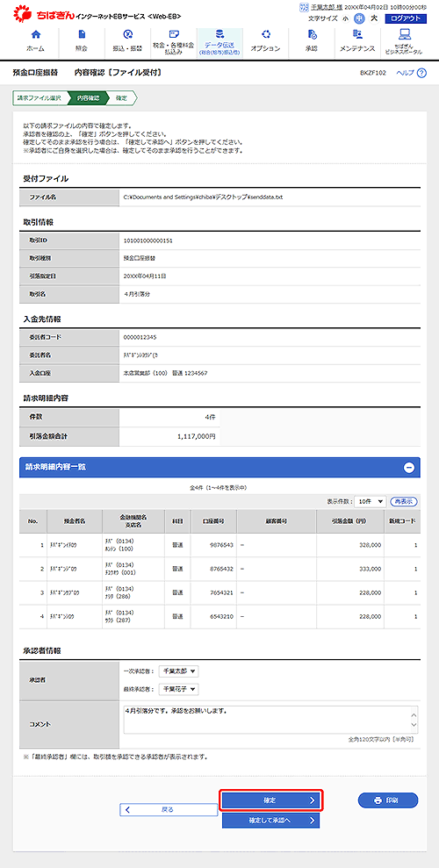Click account number 9876543 in row 1
Screen dimensions: 439x868
(222, 545)
